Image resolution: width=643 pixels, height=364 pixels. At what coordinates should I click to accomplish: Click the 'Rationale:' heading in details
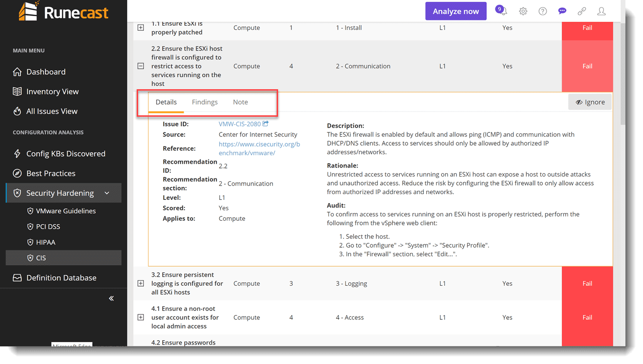click(x=343, y=166)
